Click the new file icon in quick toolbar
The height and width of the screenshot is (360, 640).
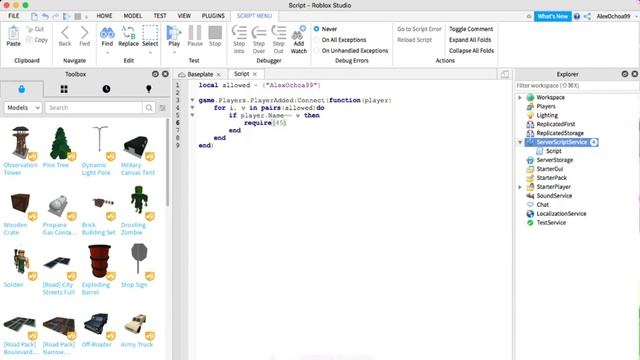(34, 16)
